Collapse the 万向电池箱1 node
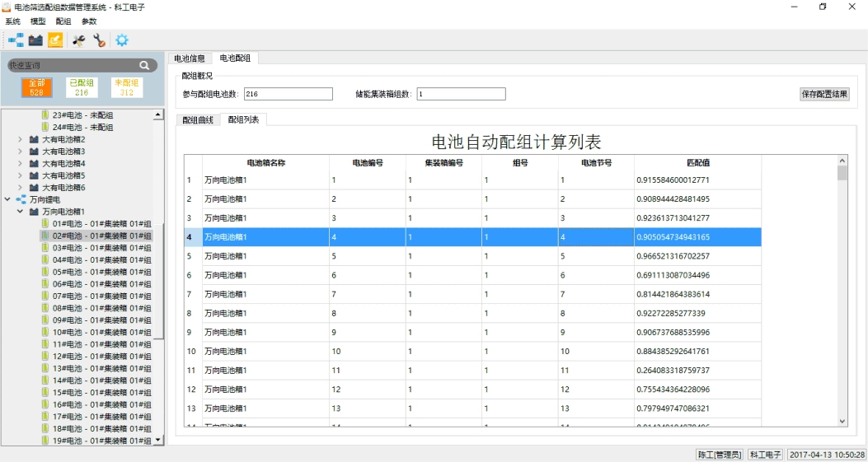Viewport: 868px width, 462px height. tap(21, 212)
